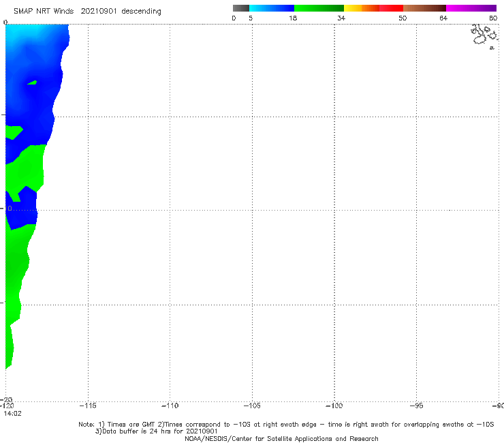Pick the magenta 64-80 colorbar segment
This screenshot has width=504, height=443.
pos(471,8)
